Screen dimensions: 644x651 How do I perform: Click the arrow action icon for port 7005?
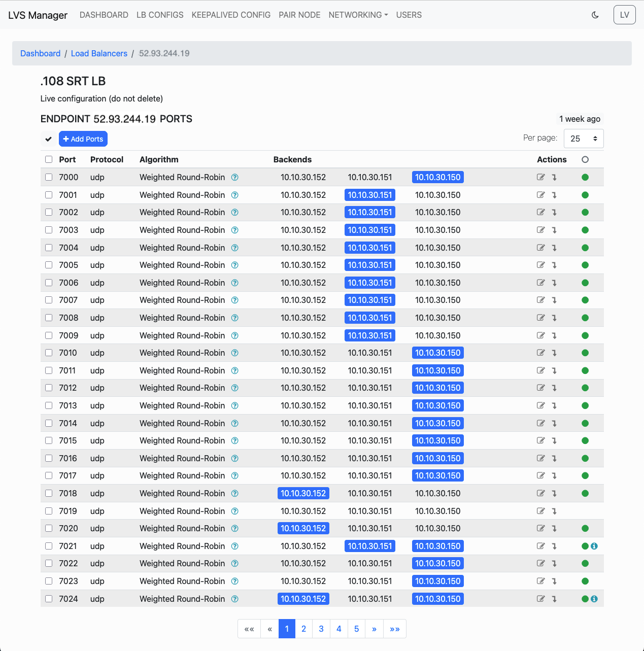[554, 265]
